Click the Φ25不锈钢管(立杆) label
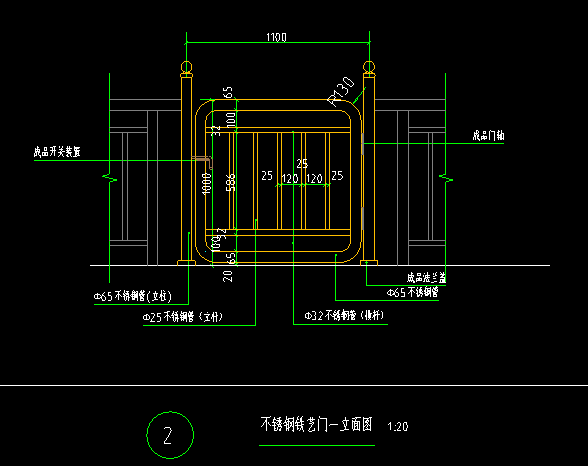The width and height of the screenshot is (588, 466). [183, 317]
